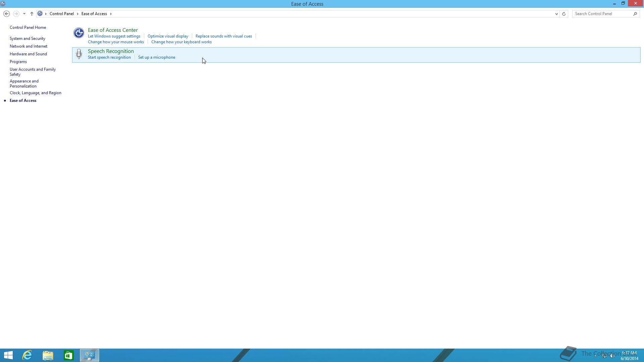Image resolution: width=644 pixels, height=362 pixels.
Task: Open File Explorer from the taskbar
Action: tap(48, 355)
